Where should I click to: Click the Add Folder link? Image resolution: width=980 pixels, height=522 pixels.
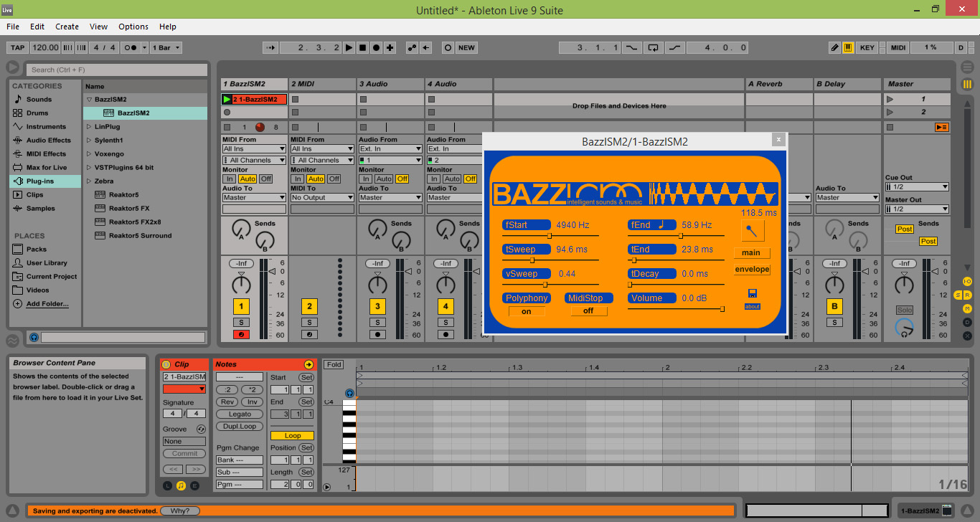click(47, 303)
